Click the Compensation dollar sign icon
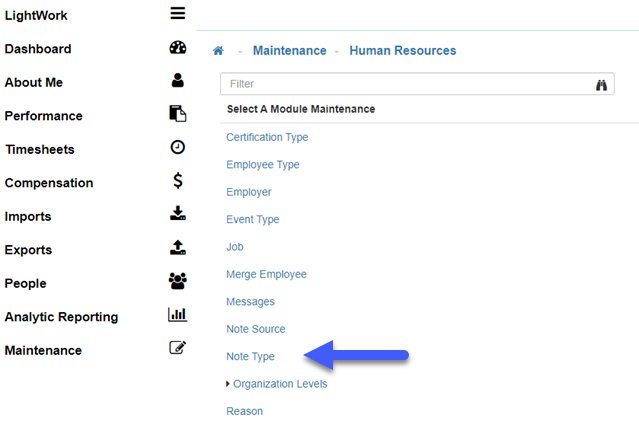The image size is (639, 421). pyautogui.click(x=177, y=181)
